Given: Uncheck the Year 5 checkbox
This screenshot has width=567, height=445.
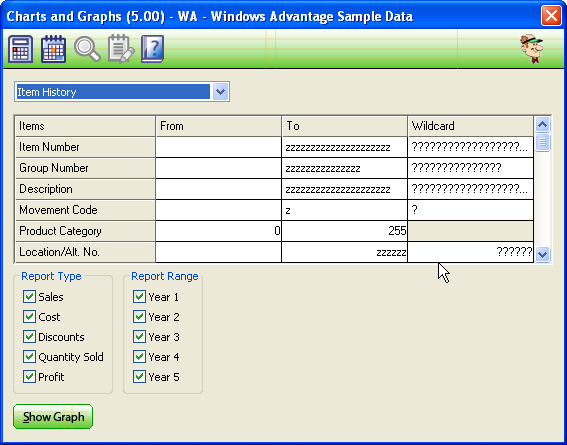Looking at the screenshot, I should pyautogui.click(x=139, y=377).
